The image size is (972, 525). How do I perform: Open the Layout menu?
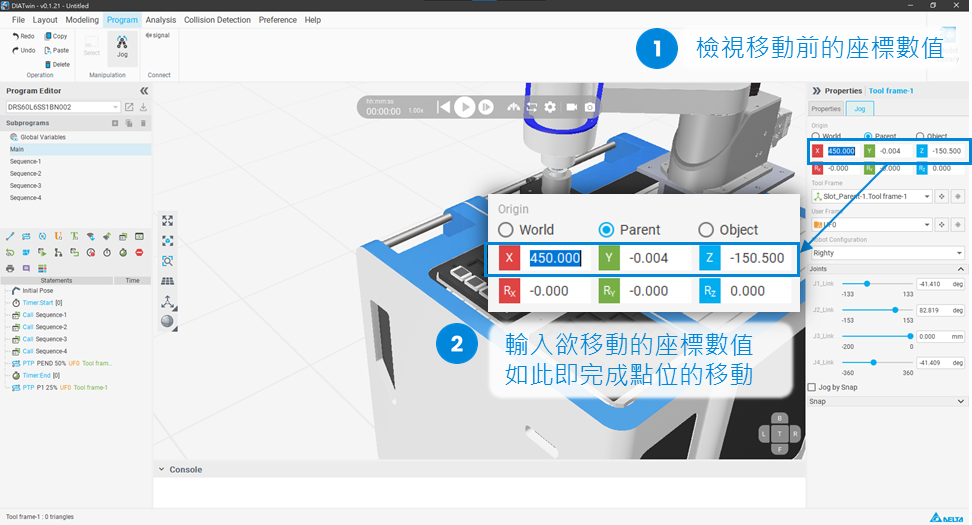point(45,20)
